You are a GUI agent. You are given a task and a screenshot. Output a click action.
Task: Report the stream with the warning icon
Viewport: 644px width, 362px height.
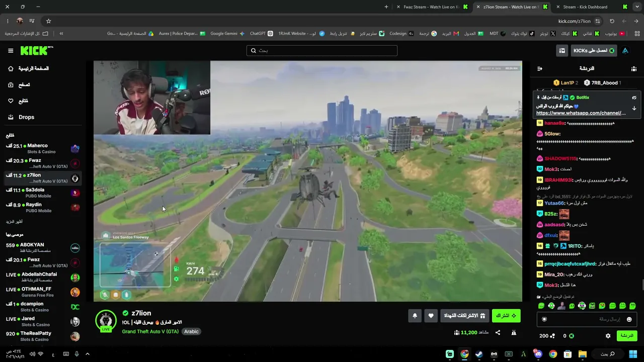514,332
